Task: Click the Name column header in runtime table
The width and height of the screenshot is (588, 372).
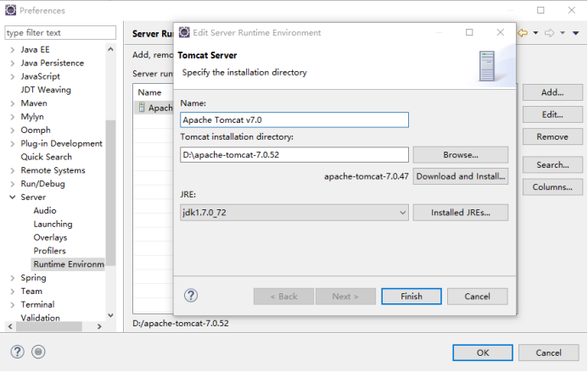Action: click(x=149, y=92)
